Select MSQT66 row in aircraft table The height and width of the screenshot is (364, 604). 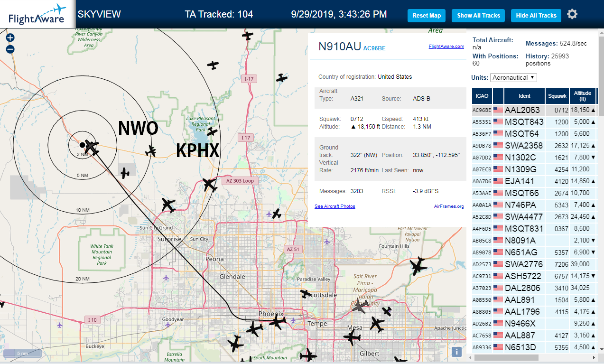click(534, 193)
